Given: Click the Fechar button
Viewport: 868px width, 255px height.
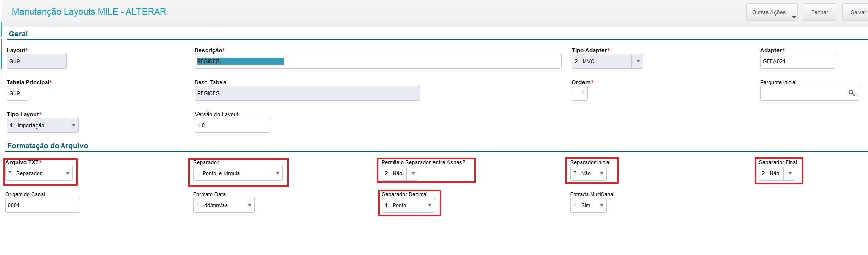Looking at the screenshot, I should pos(820,12).
